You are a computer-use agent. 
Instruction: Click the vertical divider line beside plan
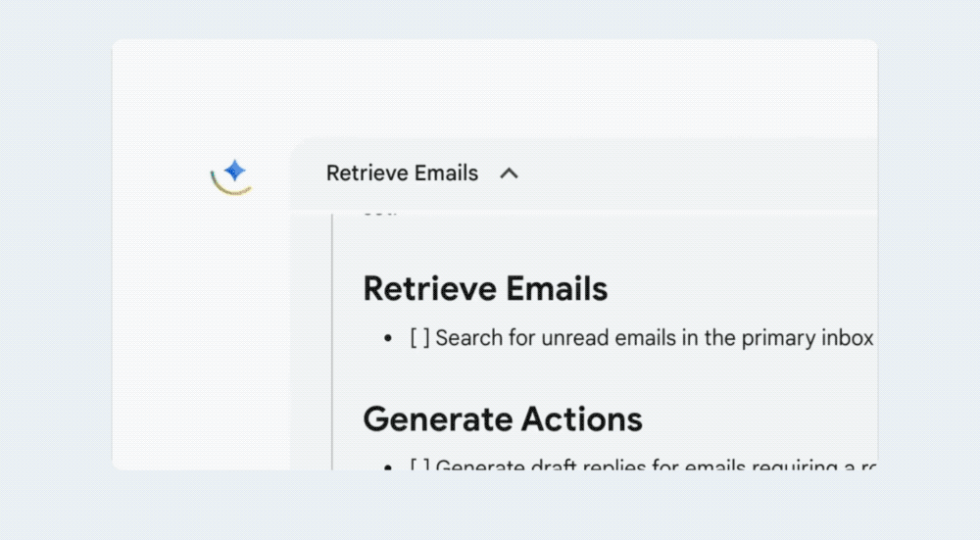333,343
